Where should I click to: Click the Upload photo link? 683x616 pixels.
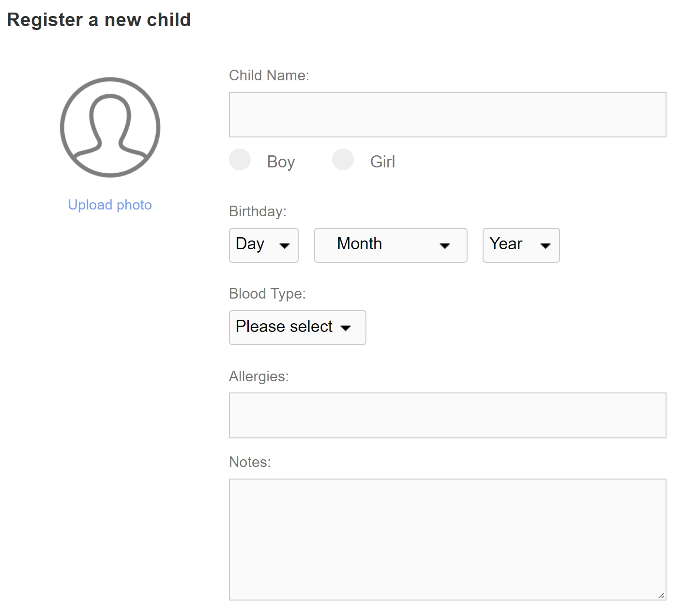click(x=110, y=205)
